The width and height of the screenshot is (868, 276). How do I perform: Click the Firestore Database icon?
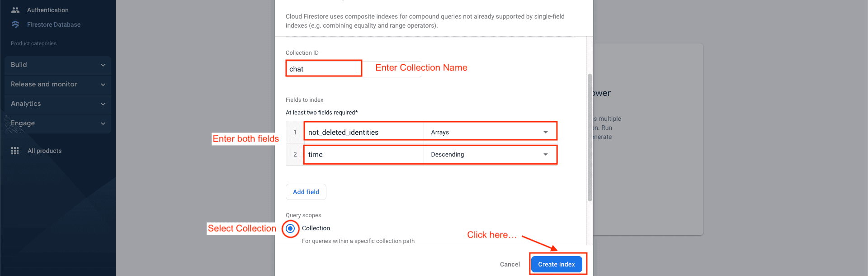click(15, 24)
